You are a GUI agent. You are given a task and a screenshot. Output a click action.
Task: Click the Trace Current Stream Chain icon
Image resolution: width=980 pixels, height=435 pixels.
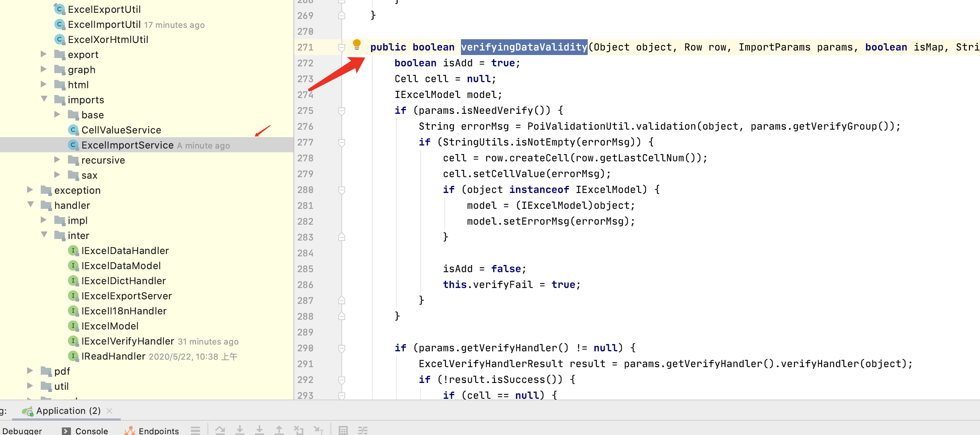click(x=363, y=430)
